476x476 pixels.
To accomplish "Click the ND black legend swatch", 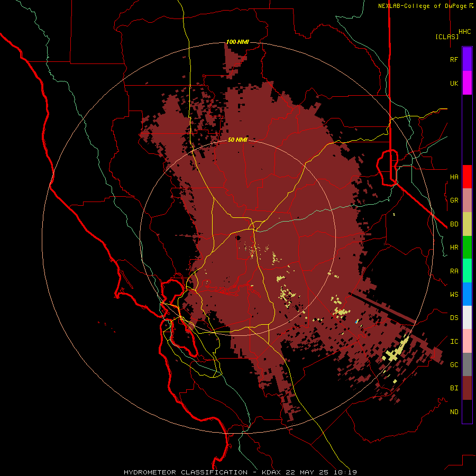I will tap(467, 411).
